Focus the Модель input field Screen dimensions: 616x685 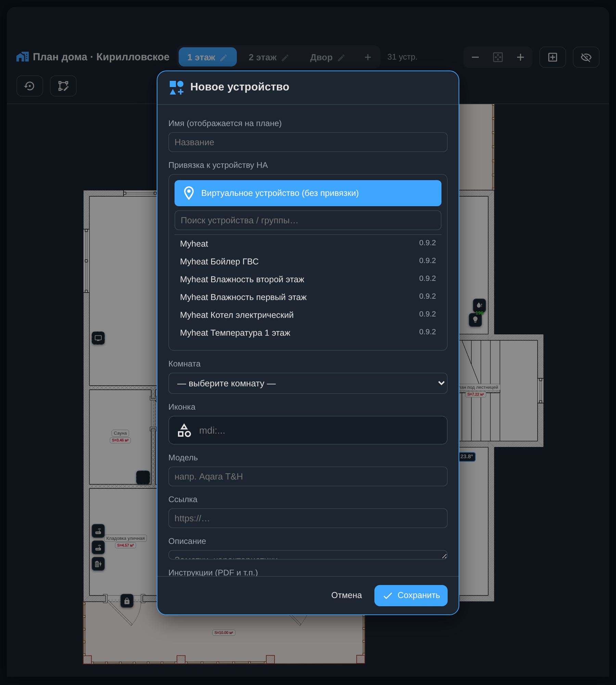(308, 476)
